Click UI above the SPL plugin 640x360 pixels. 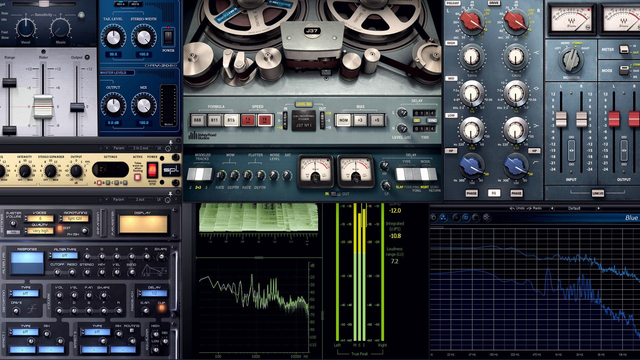(x=160, y=148)
